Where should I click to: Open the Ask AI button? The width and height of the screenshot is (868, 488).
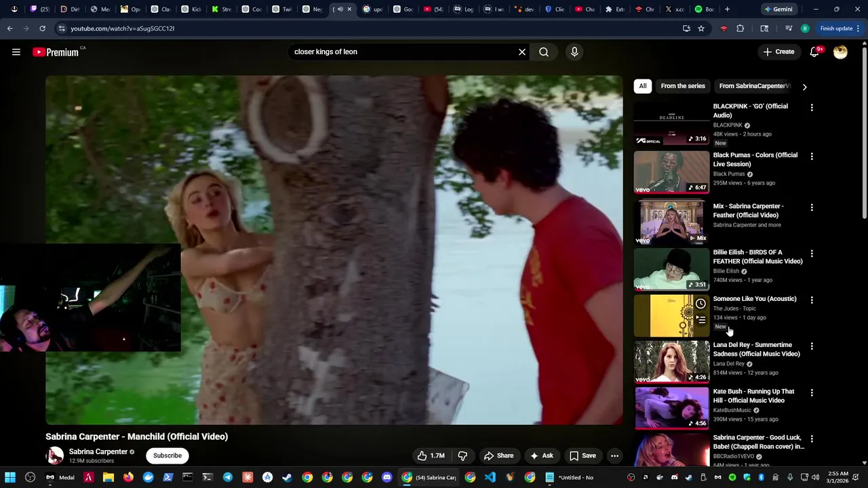coord(542,455)
